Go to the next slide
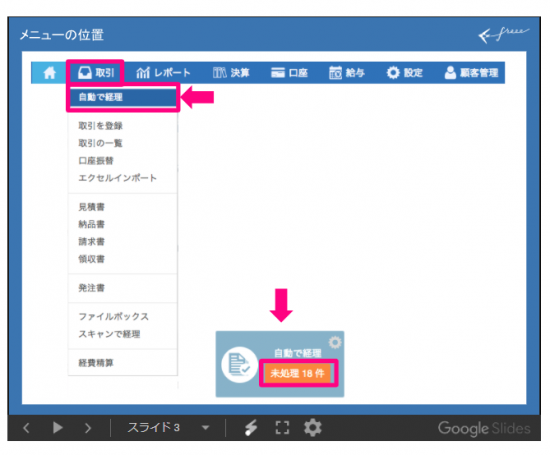This screenshot has width=550, height=455. pos(88,428)
